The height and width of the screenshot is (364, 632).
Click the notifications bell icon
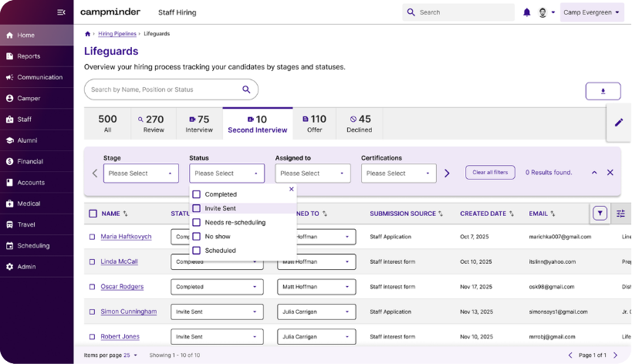tap(527, 12)
